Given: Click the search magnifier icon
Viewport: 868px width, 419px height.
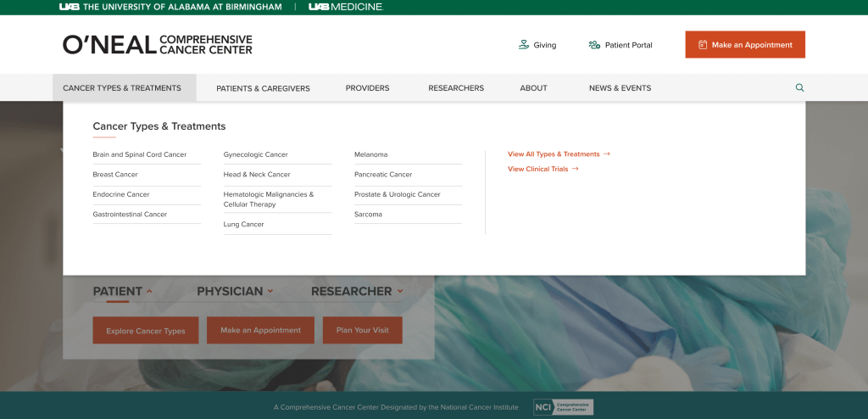Looking at the screenshot, I should pos(799,87).
